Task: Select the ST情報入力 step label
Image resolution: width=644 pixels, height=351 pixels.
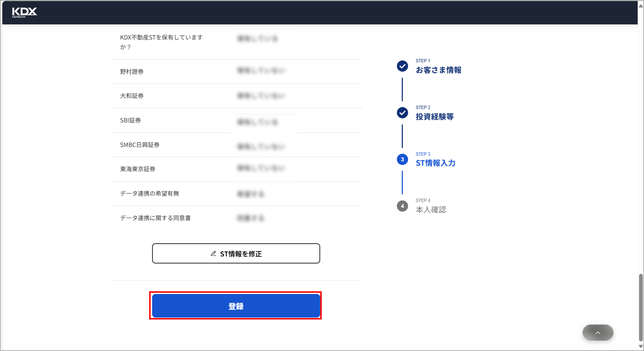Action: click(435, 163)
